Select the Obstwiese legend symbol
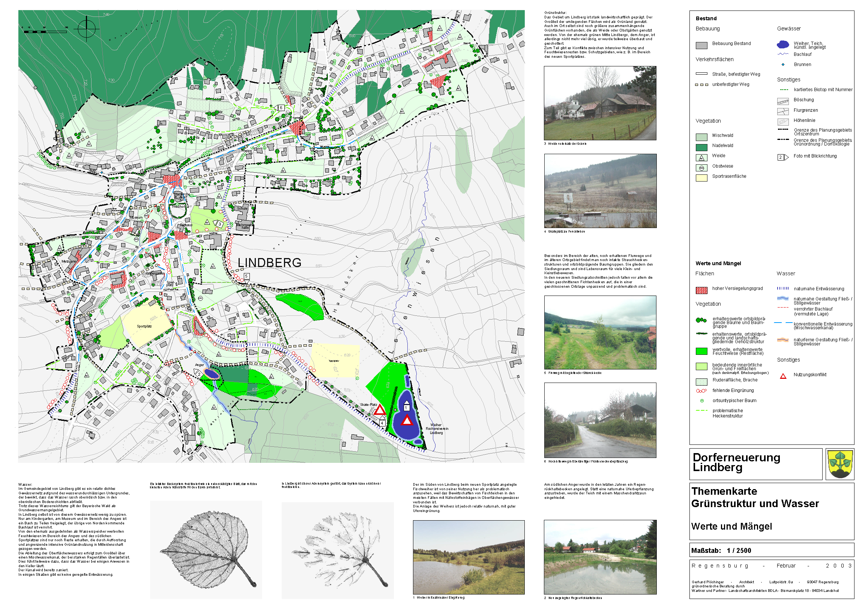This screenshot has height=608, width=868. 701,168
